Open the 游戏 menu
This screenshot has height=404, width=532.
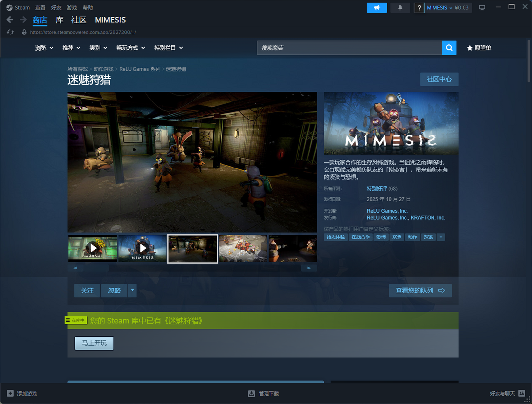pyautogui.click(x=72, y=8)
